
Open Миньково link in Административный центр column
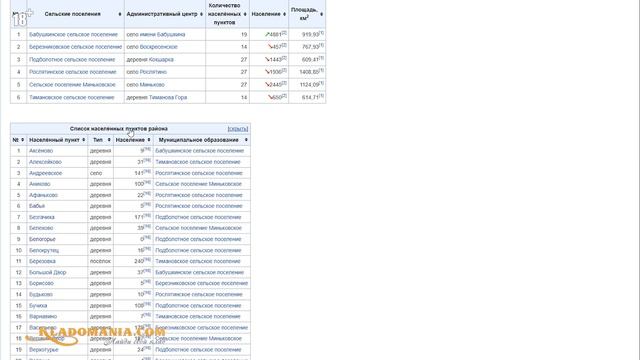pos(152,85)
